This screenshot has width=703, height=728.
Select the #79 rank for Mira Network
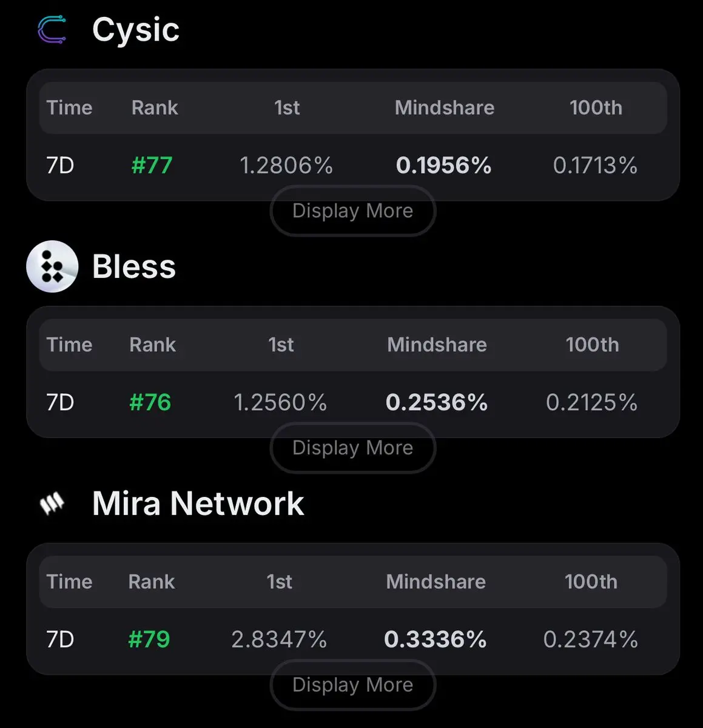coord(149,639)
